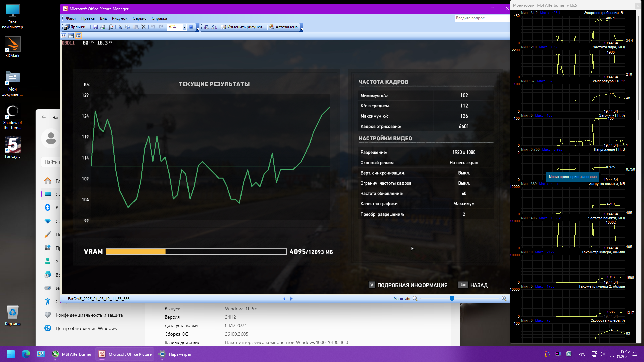Click the Copy icon in toolbar

128,27
